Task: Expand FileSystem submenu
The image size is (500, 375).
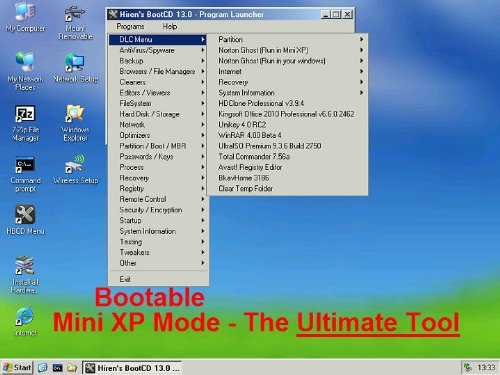Action: 158,103
